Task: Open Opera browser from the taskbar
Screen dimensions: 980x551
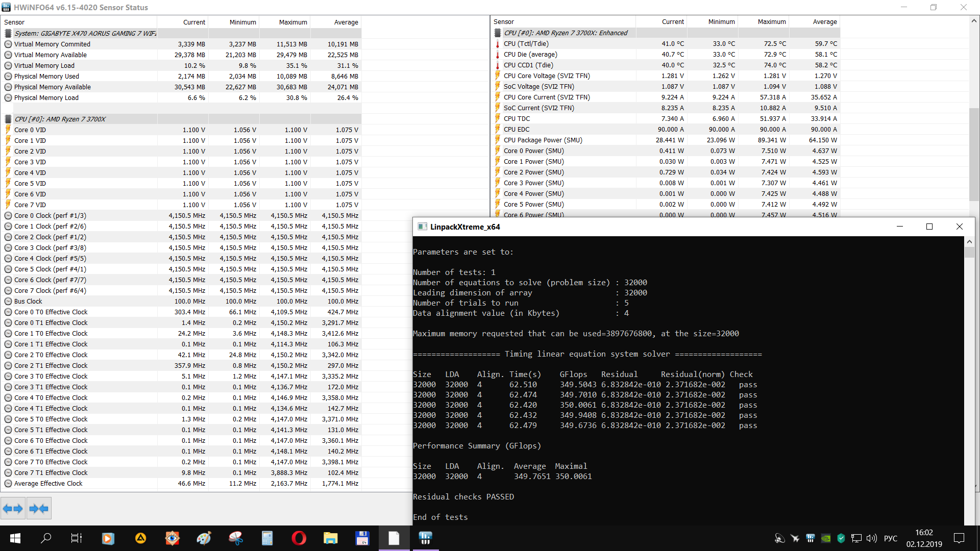Action: click(x=299, y=538)
